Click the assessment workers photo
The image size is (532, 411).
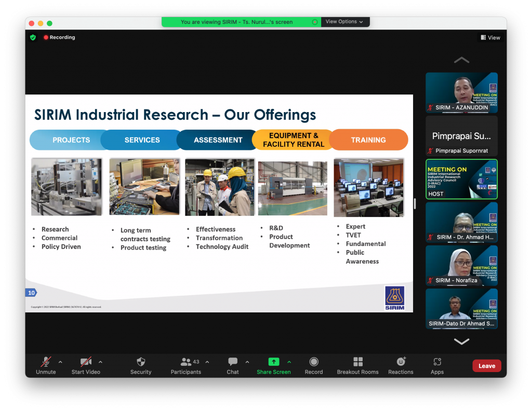coord(220,187)
